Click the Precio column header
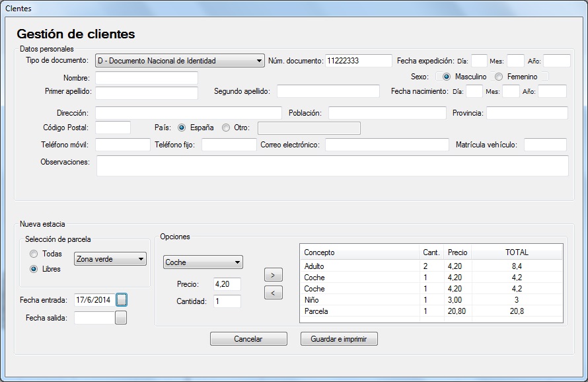The height and width of the screenshot is (382, 588). 457,252
